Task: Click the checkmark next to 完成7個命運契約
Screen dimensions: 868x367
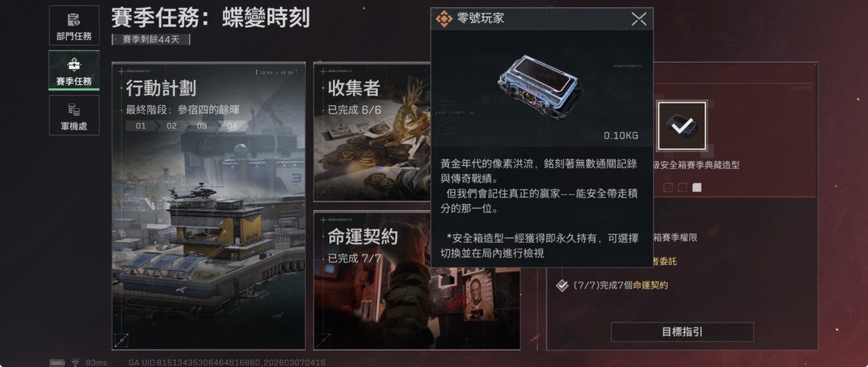Action: tap(562, 285)
